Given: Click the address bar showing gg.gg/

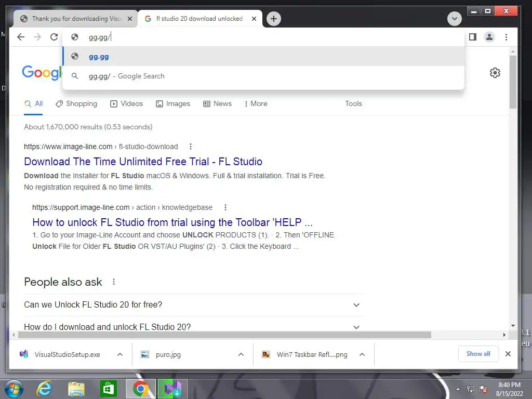Looking at the screenshot, I should click(x=263, y=37).
